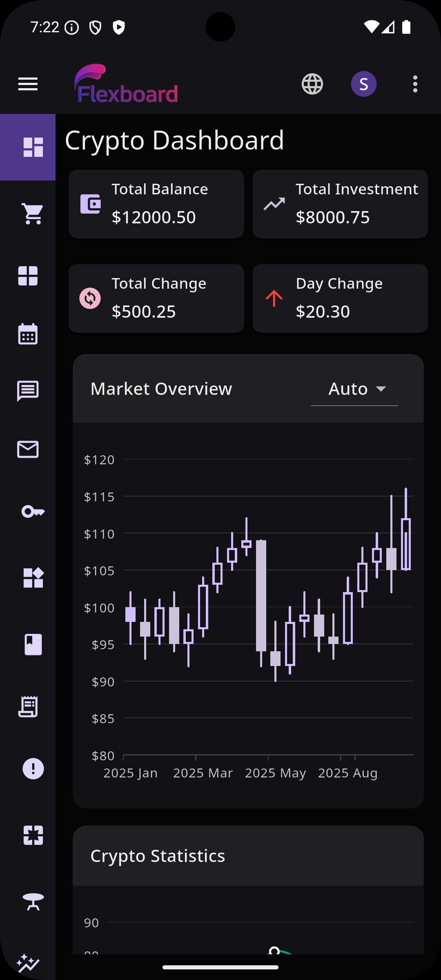Open the three-dot overflow menu
Screen dimensions: 441x980
(415, 84)
